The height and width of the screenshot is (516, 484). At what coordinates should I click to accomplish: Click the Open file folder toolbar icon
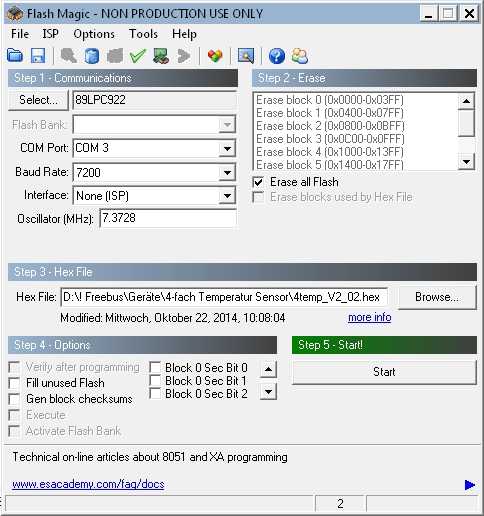tap(15, 55)
